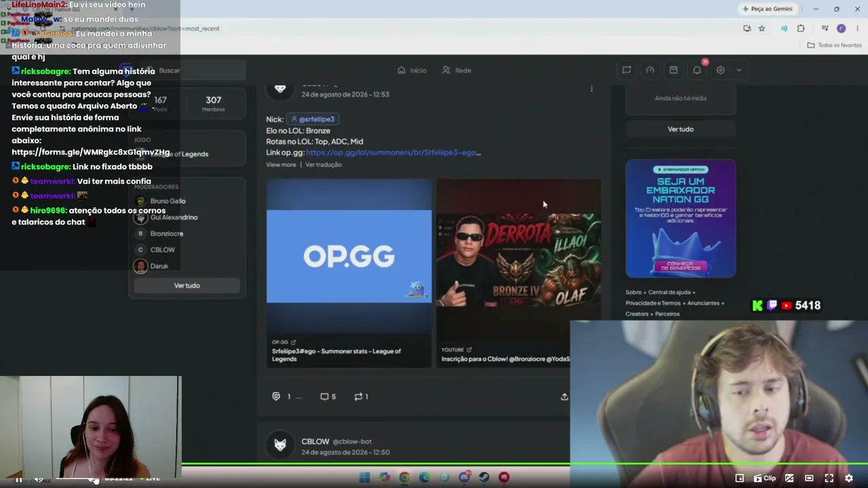Viewport: 868px width, 488px height.
Task: Open the Central de ajuda footer link
Action: tap(669, 293)
